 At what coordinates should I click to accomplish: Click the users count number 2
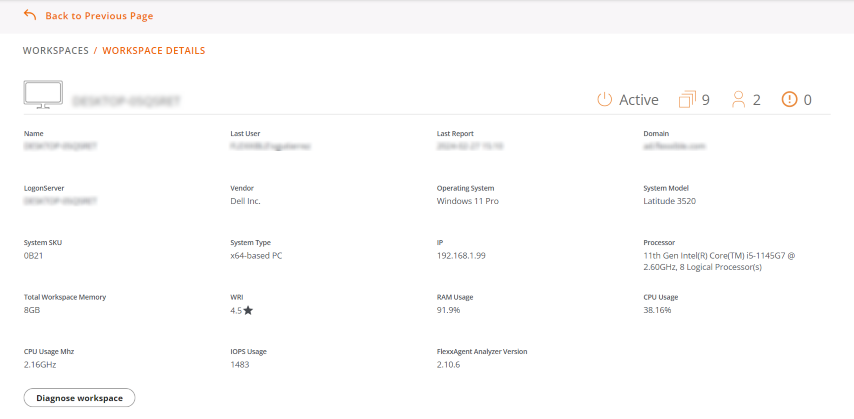[757, 100]
